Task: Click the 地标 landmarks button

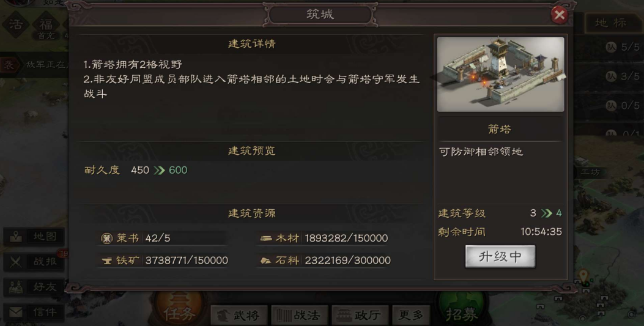Action: coord(611,23)
